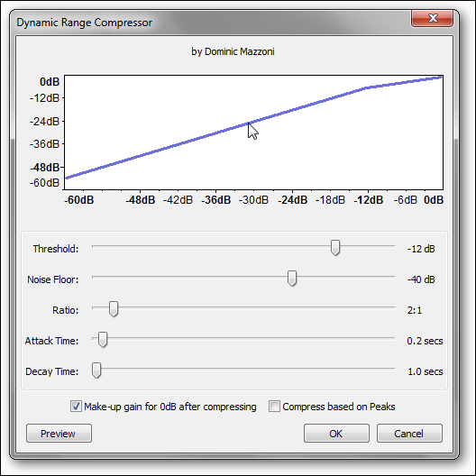Click the Noise Floor slider handle

click(292, 279)
